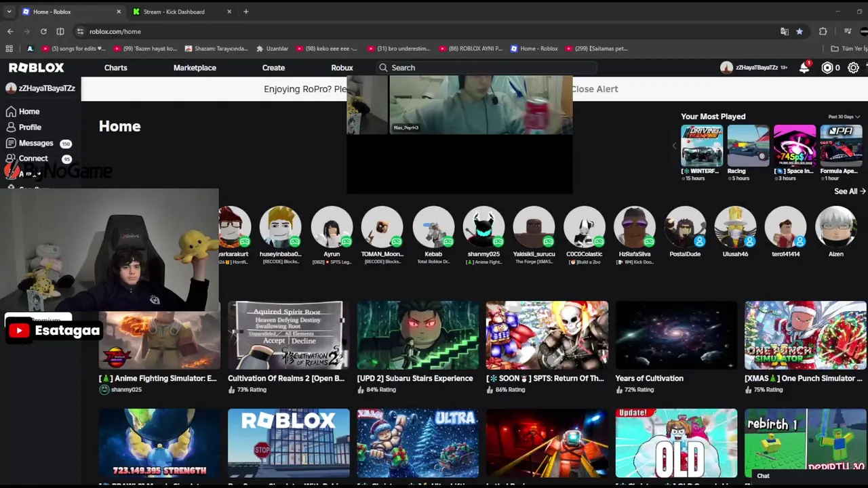Click the translate page icon
Screen dimensions: 868x488
tap(785, 31)
